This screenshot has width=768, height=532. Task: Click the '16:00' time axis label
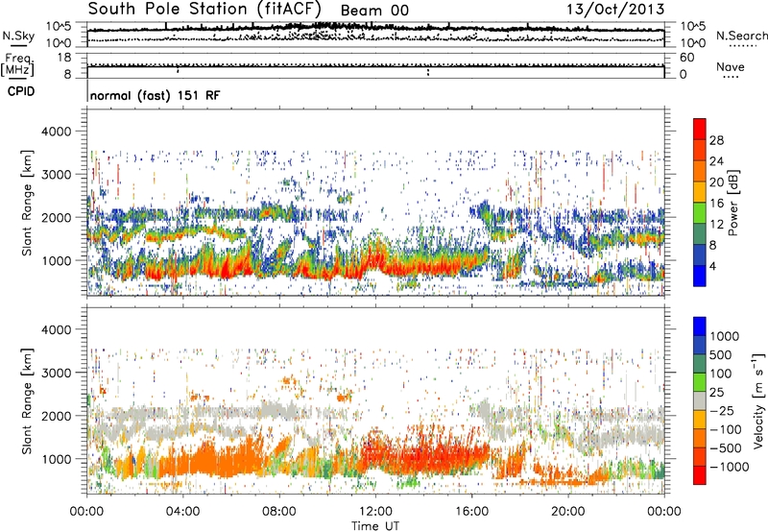pyautogui.click(x=471, y=512)
